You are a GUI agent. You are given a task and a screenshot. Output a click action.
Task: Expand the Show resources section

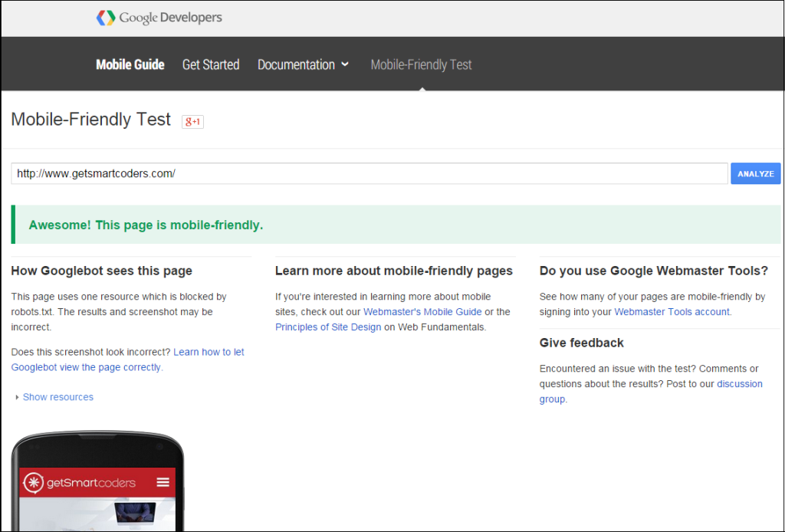54,397
